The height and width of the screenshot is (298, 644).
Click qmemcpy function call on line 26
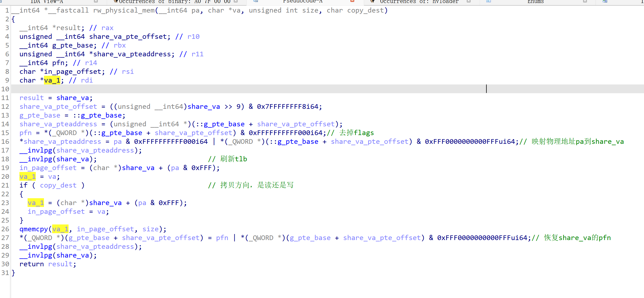pyautogui.click(x=34, y=229)
